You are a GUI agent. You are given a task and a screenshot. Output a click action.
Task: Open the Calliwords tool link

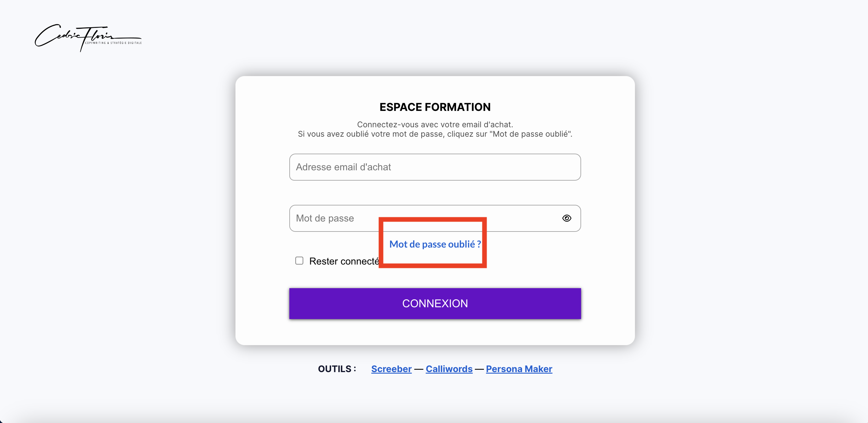tap(449, 369)
